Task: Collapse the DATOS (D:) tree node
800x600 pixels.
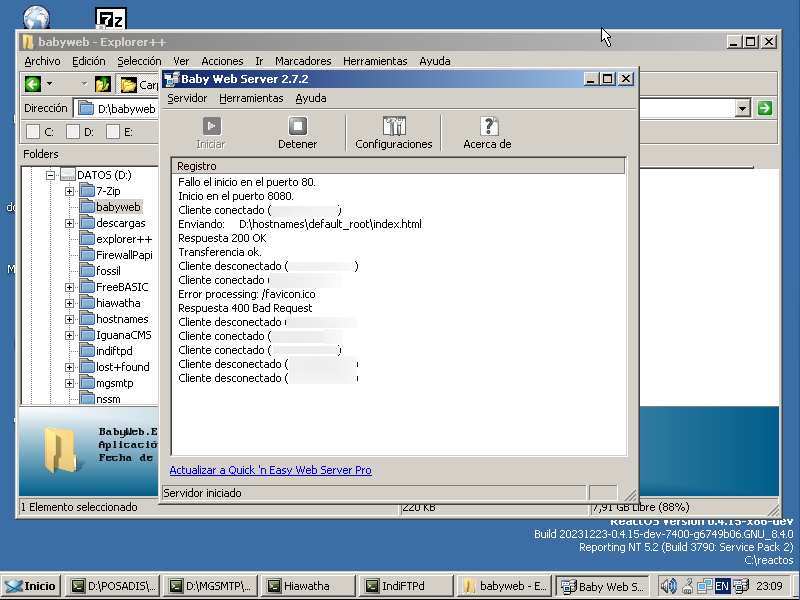Action: point(50,175)
